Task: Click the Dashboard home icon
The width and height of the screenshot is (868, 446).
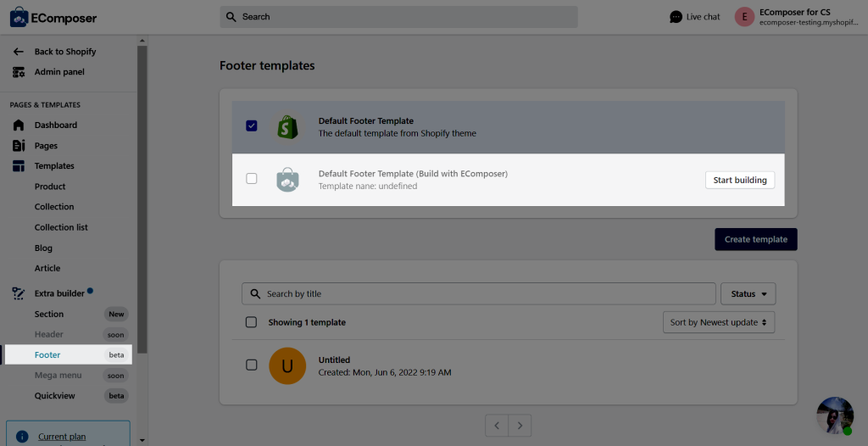Action: [19, 125]
